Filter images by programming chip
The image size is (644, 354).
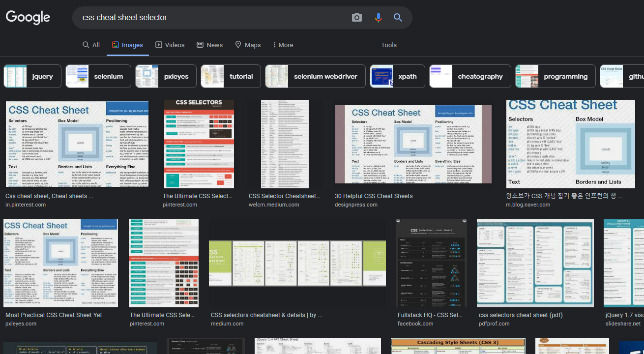(x=556, y=76)
